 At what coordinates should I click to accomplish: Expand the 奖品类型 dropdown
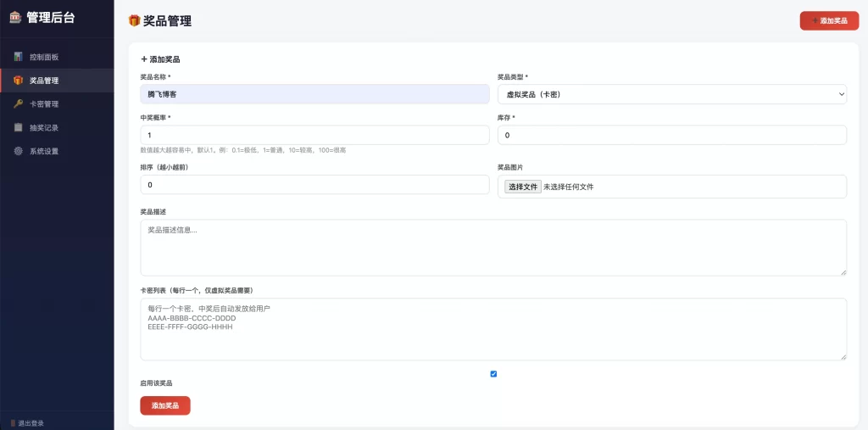[x=671, y=94]
